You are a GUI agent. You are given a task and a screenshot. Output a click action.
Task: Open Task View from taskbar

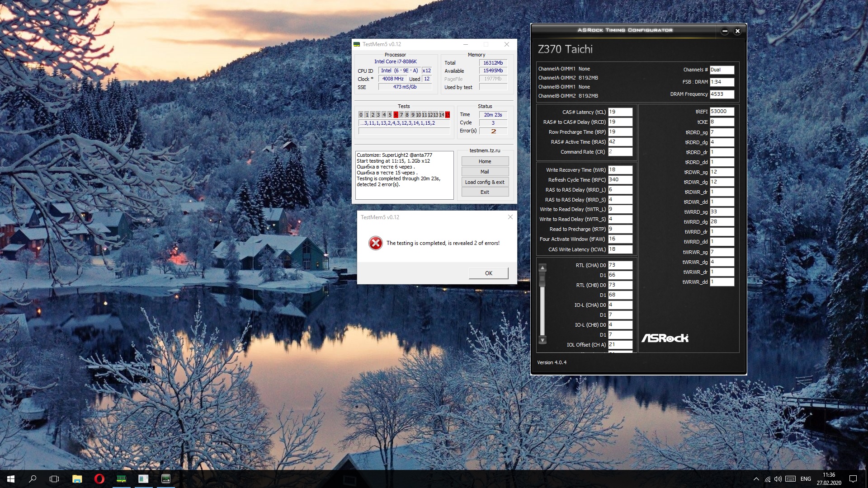pyautogui.click(x=54, y=479)
